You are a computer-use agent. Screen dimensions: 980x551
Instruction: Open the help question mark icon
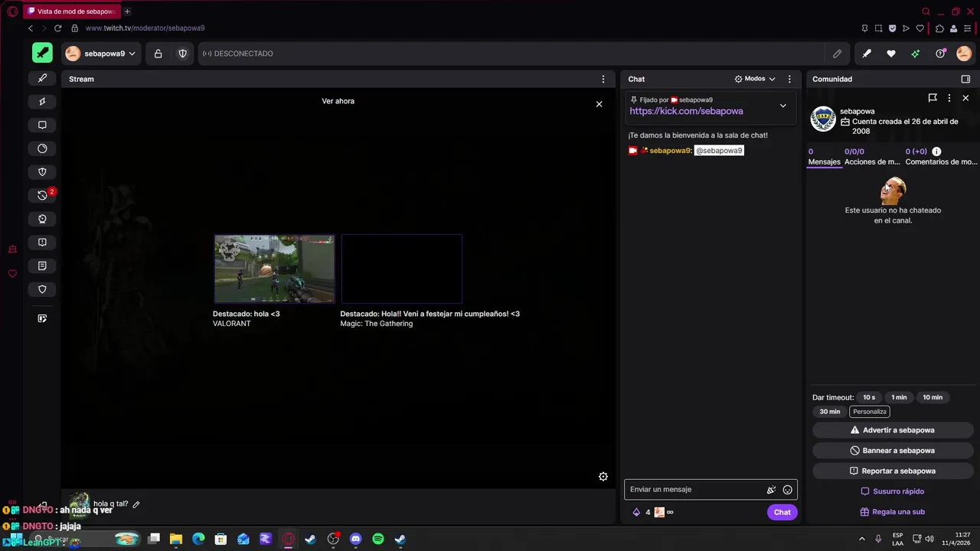(940, 54)
